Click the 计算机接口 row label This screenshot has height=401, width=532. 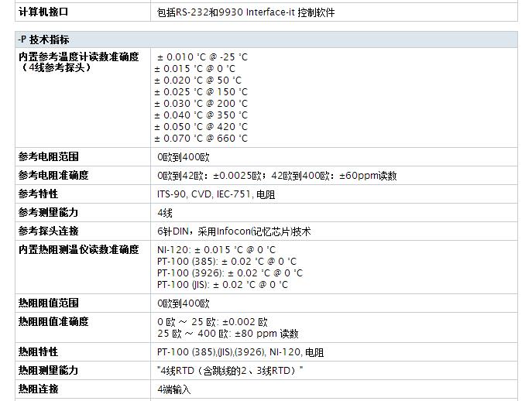[x=43, y=12]
